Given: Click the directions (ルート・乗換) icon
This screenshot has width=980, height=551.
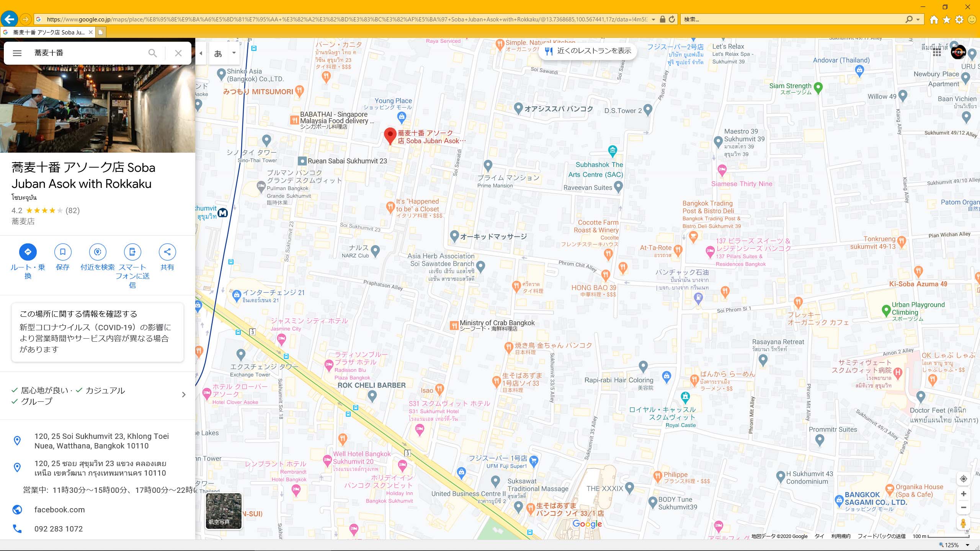Looking at the screenshot, I should (x=28, y=252).
